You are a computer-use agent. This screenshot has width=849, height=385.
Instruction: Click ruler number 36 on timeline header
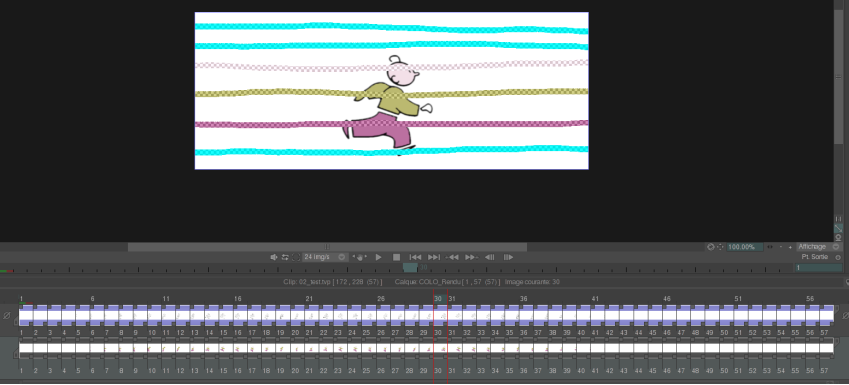coord(524,298)
